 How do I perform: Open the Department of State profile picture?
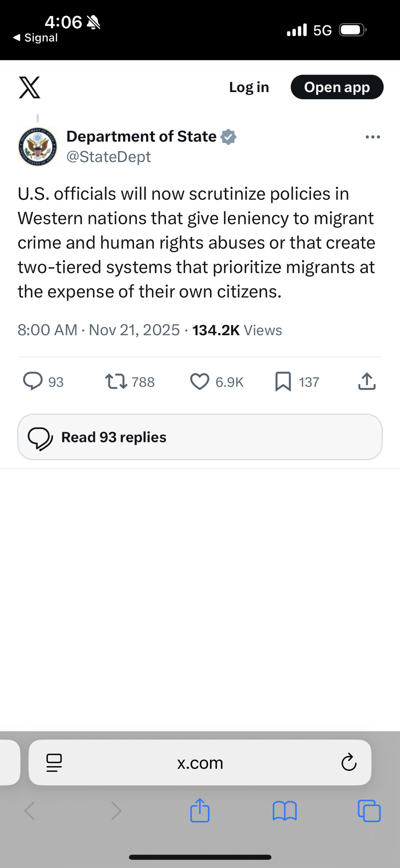tap(38, 147)
